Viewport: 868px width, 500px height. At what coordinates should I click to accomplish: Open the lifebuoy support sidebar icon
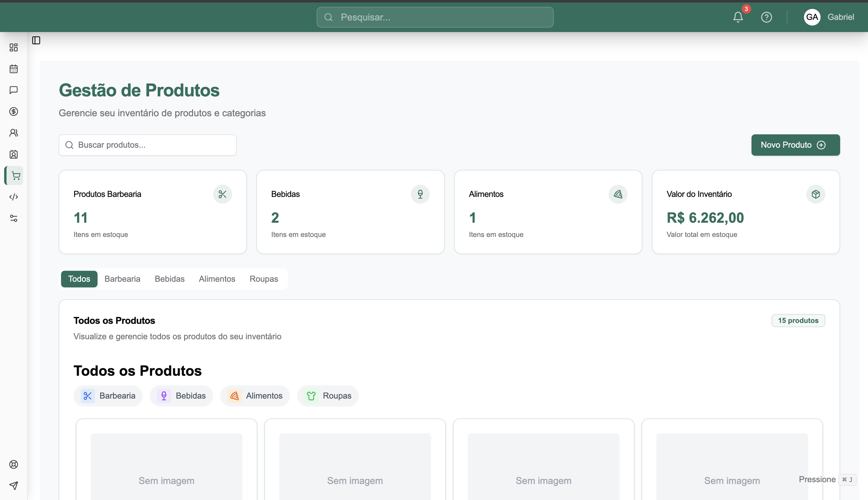tap(13, 464)
